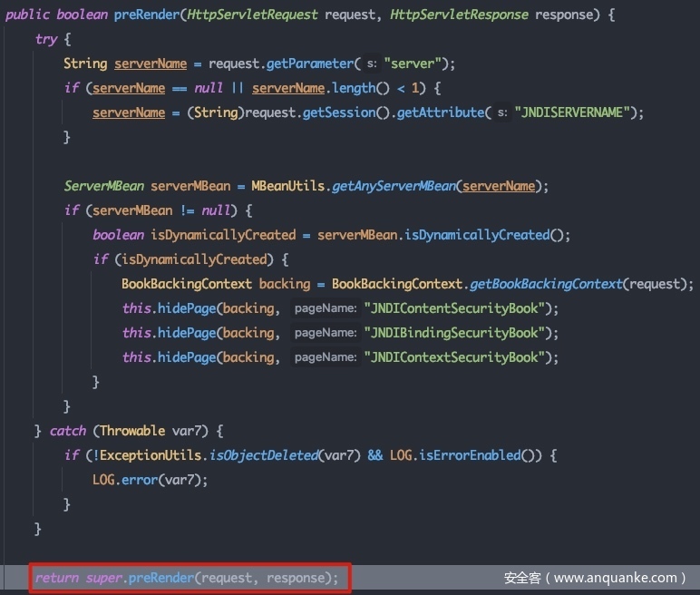Click the "JNDISERVERNAME" string literal
700x595 pixels.
coord(573,112)
